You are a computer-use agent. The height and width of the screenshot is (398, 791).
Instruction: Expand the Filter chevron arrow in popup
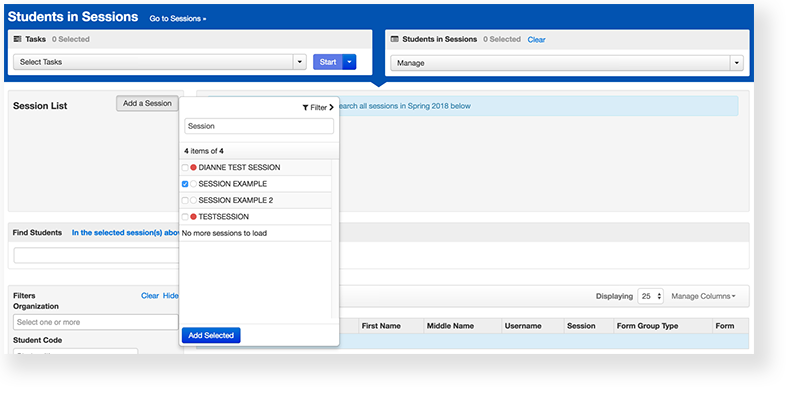pyautogui.click(x=331, y=107)
